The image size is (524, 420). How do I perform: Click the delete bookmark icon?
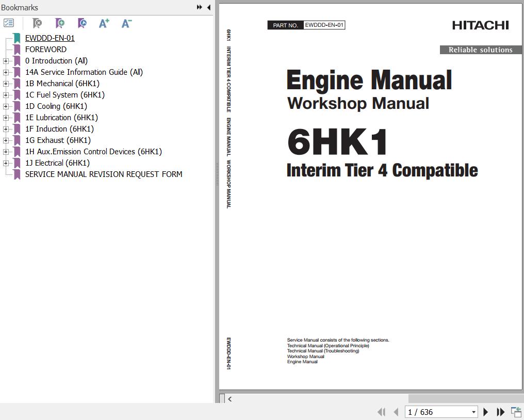pos(37,23)
